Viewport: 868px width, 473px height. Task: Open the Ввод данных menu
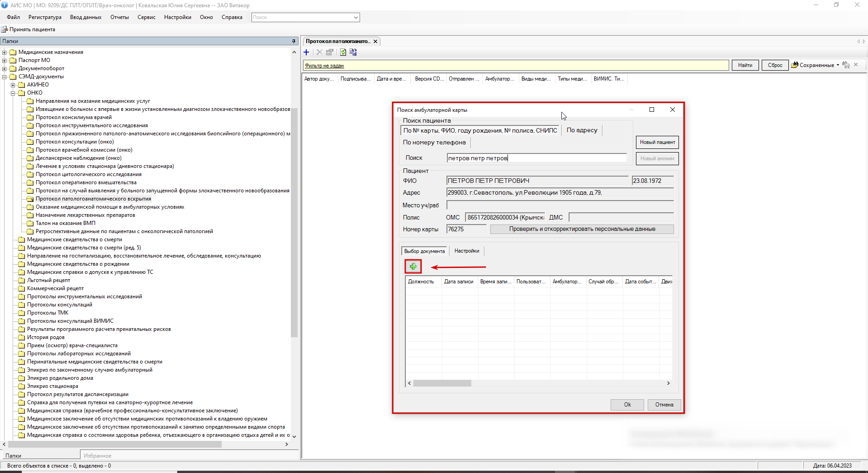85,17
